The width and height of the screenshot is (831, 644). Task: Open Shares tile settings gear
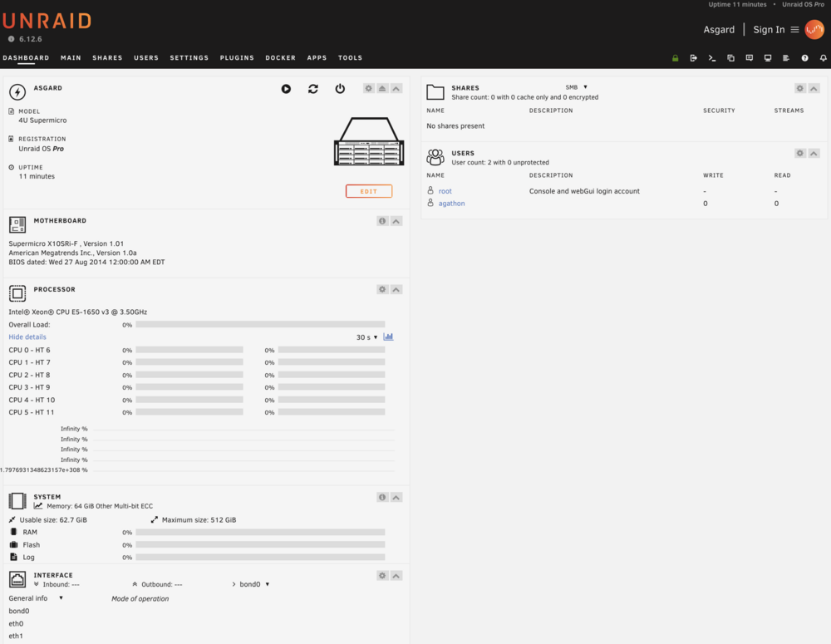[799, 89]
